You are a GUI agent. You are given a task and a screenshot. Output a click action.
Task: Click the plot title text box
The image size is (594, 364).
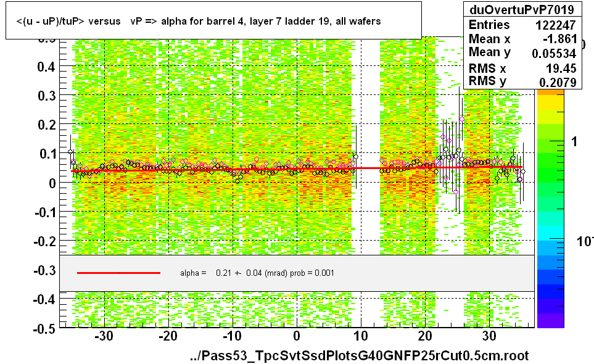pos(213,20)
